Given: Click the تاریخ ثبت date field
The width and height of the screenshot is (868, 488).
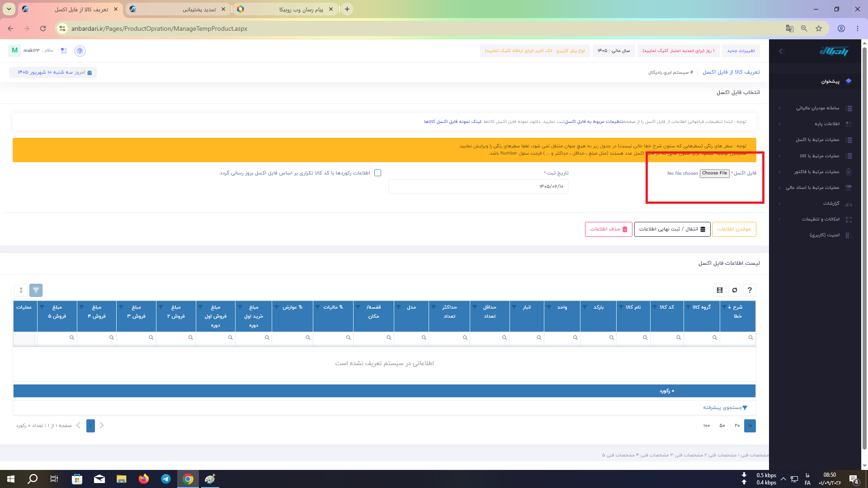Looking at the screenshot, I should (x=478, y=187).
